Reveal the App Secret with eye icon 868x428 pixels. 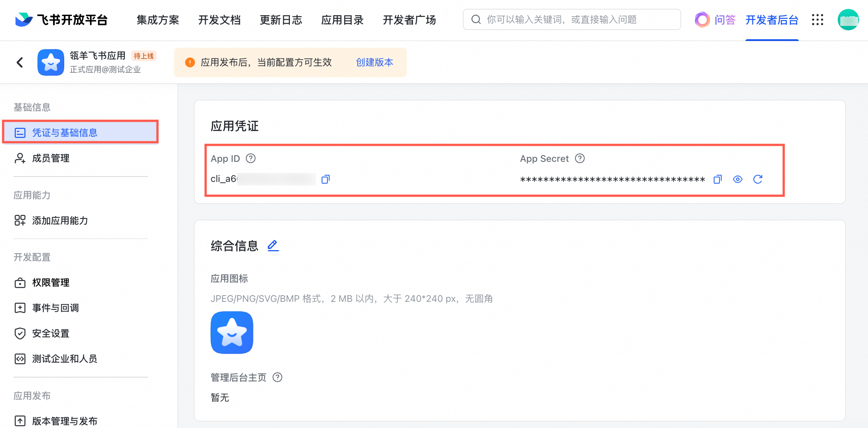[738, 179]
